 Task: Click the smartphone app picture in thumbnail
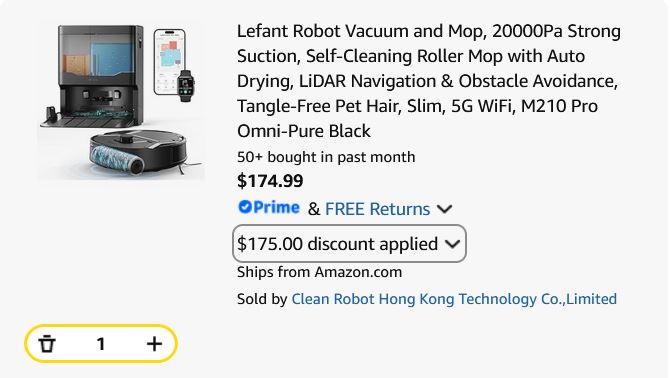tap(169, 62)
